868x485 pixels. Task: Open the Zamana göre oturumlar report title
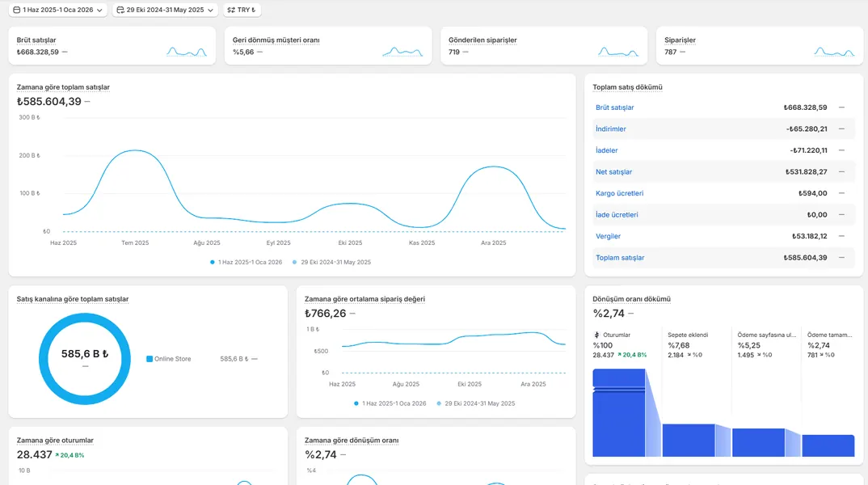pos(55,441)
